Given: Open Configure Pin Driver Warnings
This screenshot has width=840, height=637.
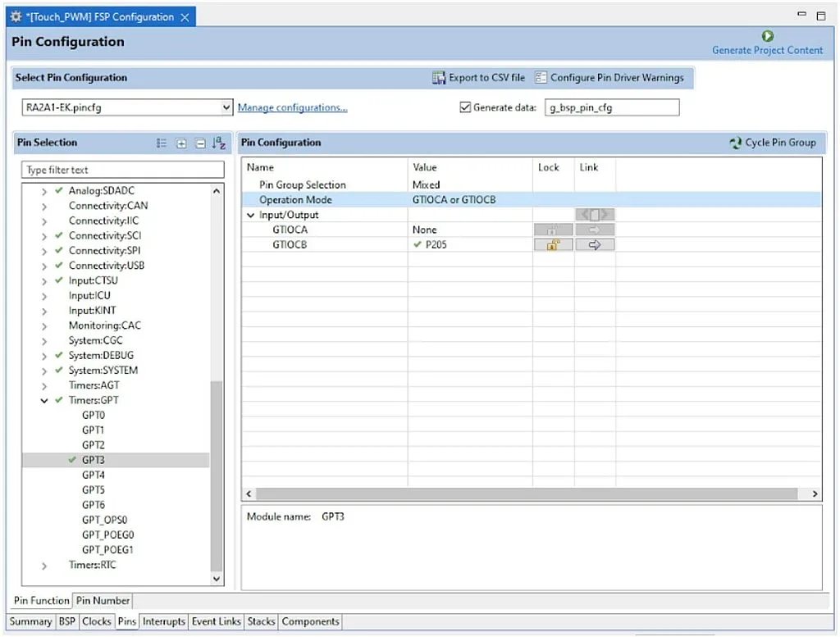Looking at the screenshot, I should (x=541, y=77).
